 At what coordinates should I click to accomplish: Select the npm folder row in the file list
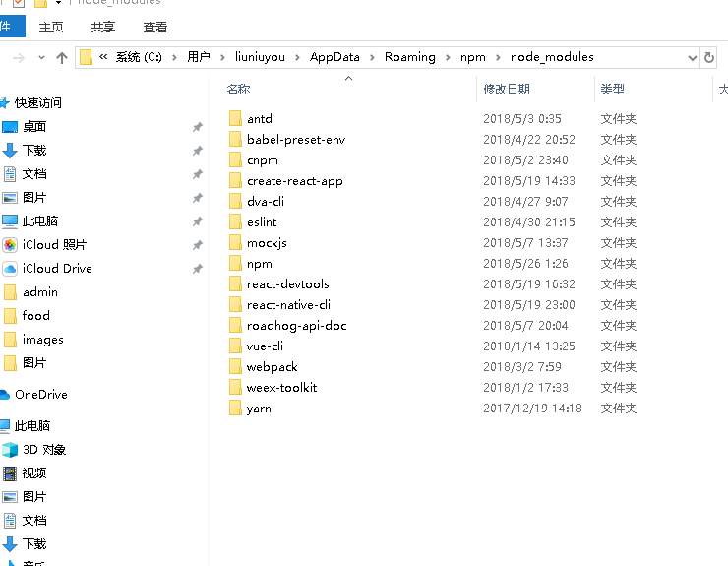(x=433, y=264)
